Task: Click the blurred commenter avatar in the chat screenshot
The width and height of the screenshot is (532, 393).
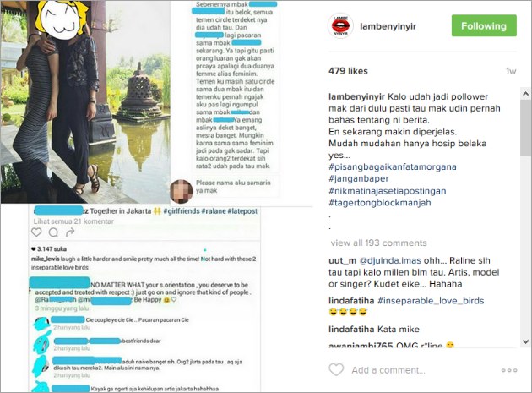Action: [x=182, y=191]
